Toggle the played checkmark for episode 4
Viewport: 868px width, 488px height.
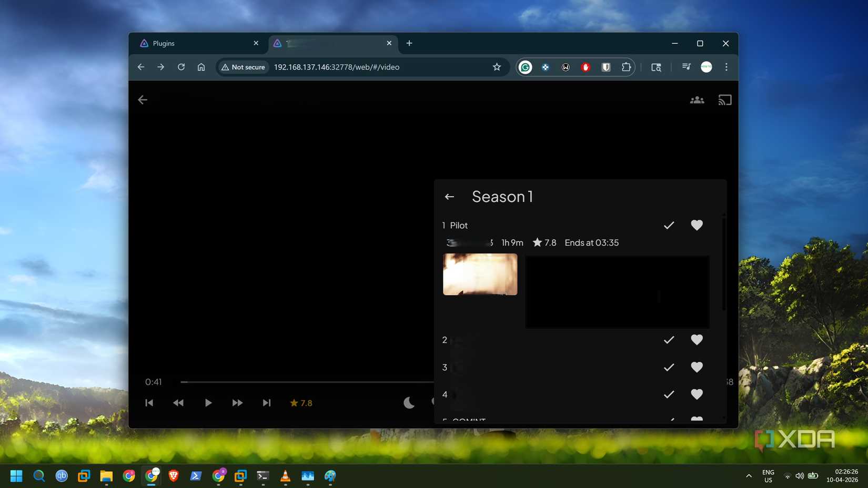click(669, 394)
